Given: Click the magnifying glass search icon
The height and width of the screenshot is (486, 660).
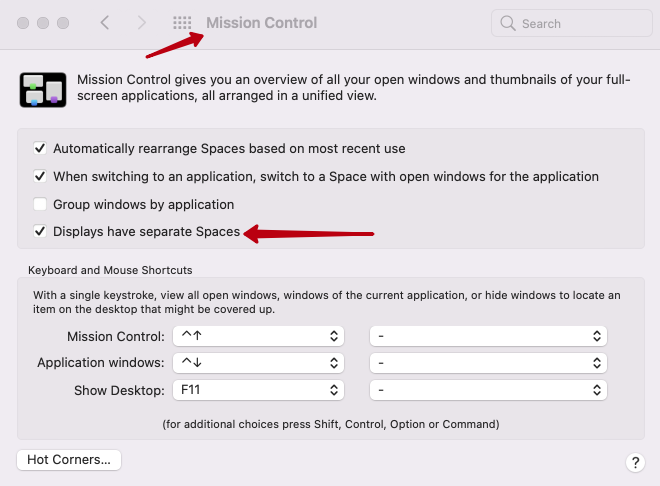Looking at the screenshot, I should click(x=508, y=23).
